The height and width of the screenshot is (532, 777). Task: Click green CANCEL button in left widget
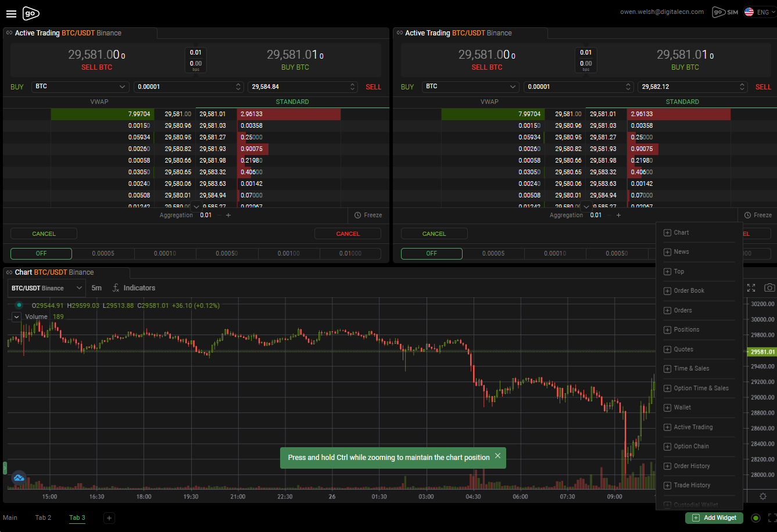point(44,233)
